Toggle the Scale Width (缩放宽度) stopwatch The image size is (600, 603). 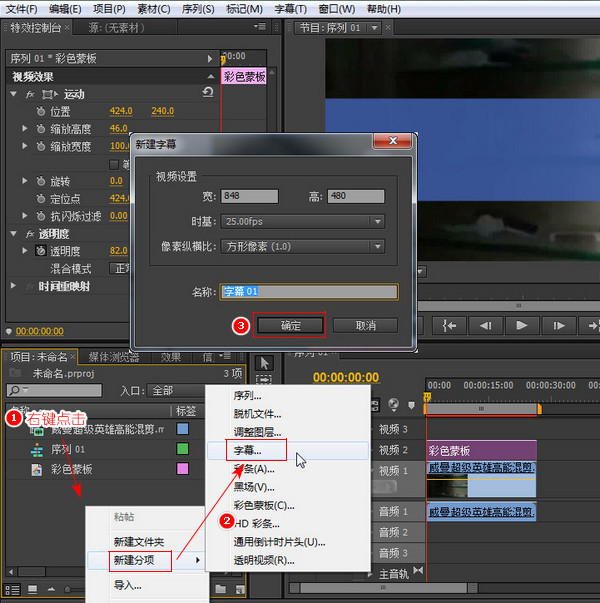(41, 146)
